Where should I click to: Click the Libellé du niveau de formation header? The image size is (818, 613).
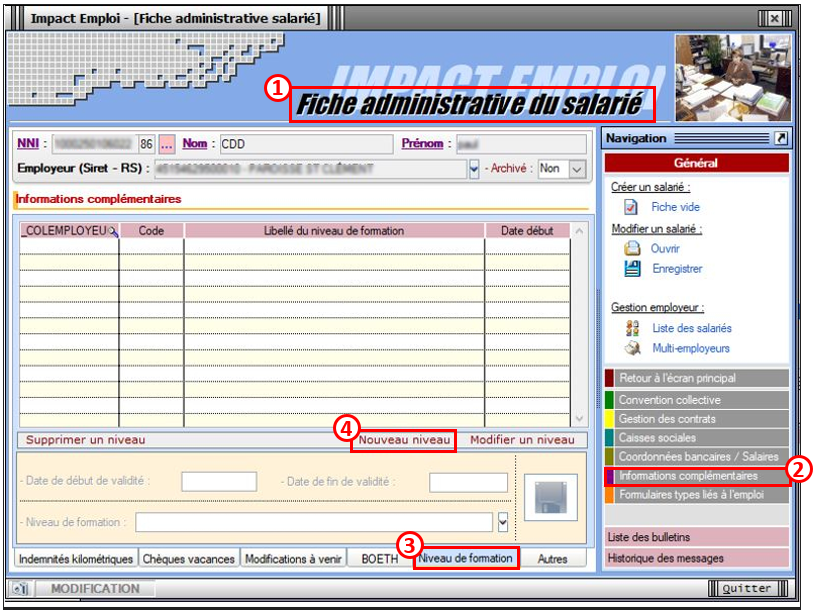[334, 231]
